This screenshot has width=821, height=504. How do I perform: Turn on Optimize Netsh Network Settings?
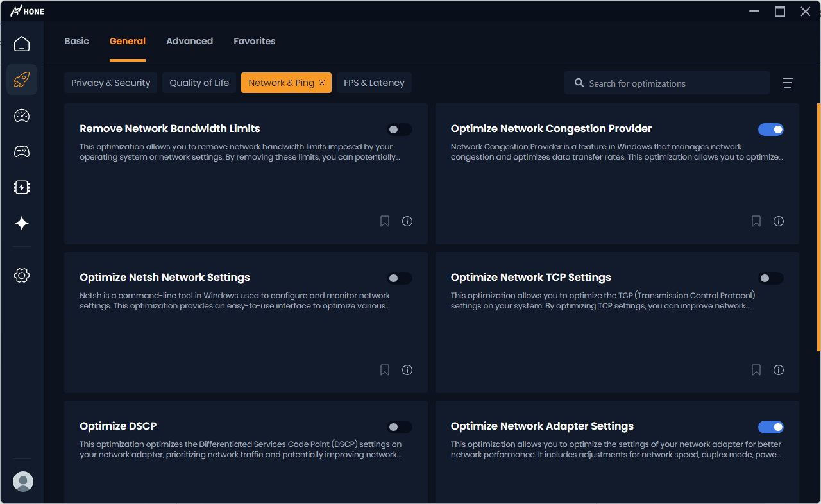[399, 278]
